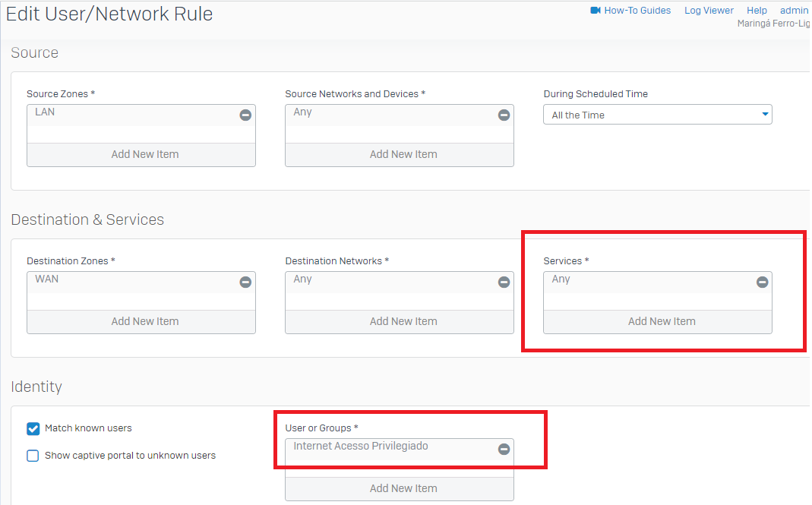
Task: Enable Show captive portal to unknown users
Action: click(x=33, y=456)
